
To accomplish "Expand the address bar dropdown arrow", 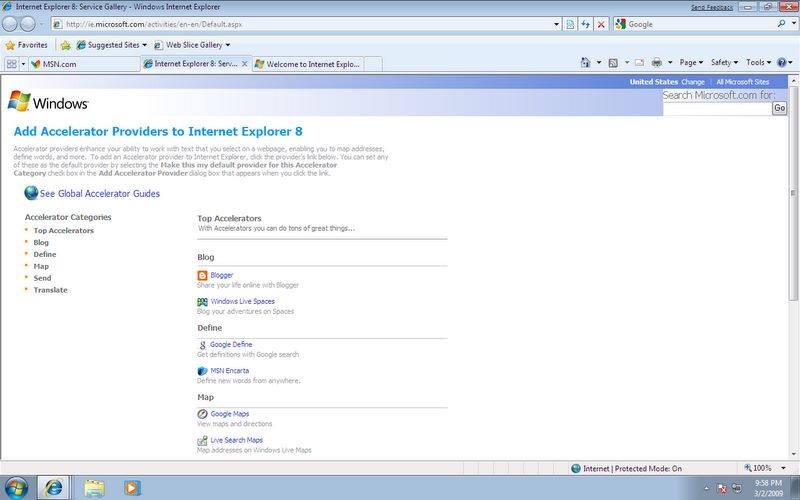I will pyautogui.click(x=557, y=24).
